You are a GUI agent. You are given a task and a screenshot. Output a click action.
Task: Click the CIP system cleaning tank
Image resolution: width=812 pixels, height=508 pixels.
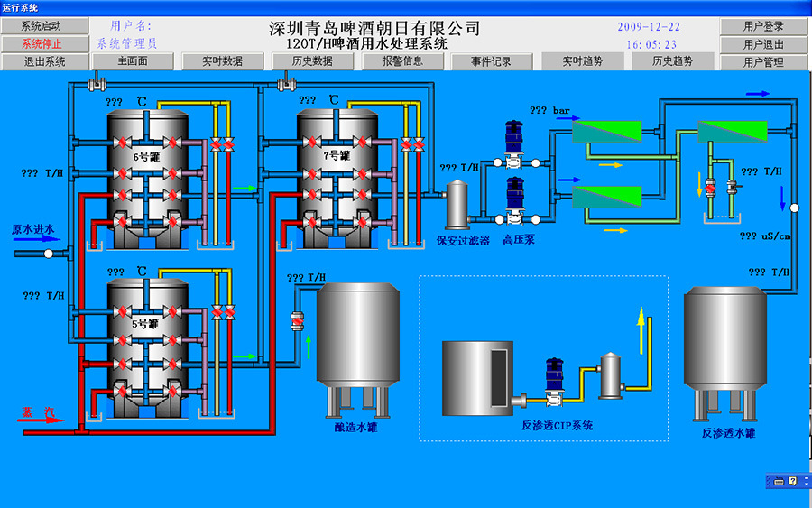[x=477, y=378]
